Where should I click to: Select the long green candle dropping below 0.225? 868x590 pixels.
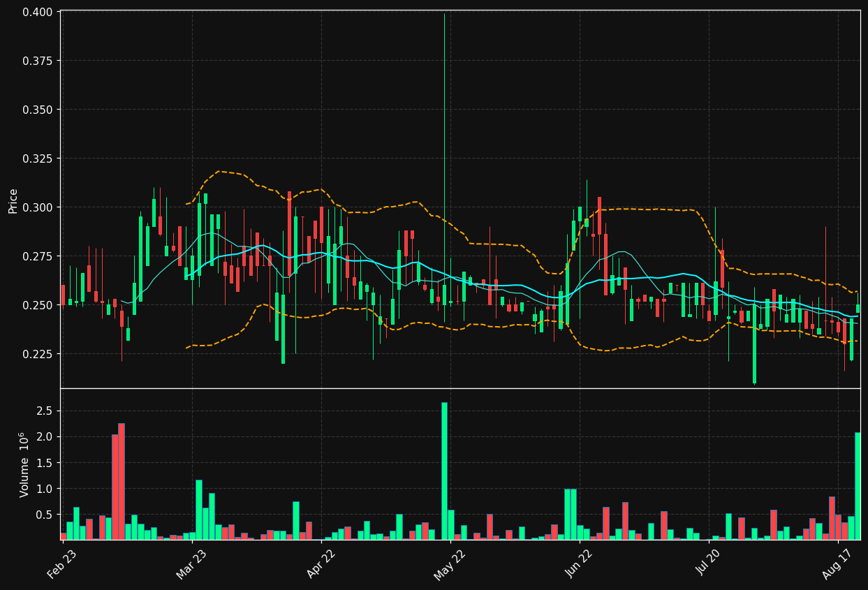point(754,344)
